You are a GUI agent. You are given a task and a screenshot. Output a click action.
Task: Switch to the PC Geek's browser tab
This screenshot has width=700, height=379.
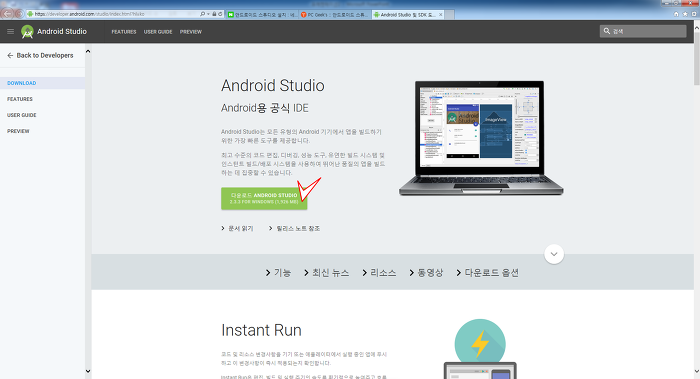[335, 14]
